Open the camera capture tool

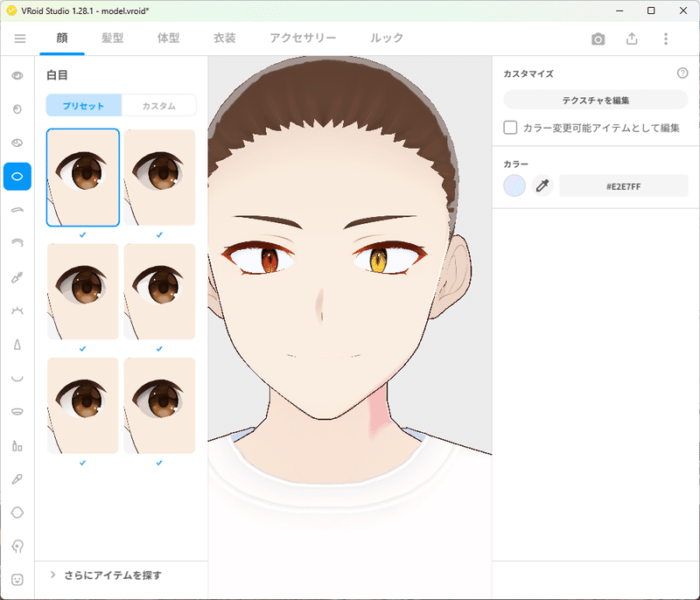coord(598,38)
